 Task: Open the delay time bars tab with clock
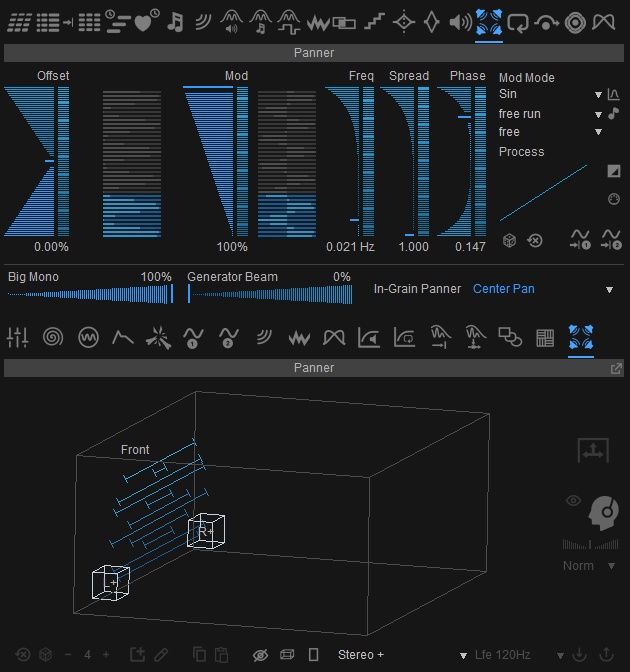pos(117,21)
